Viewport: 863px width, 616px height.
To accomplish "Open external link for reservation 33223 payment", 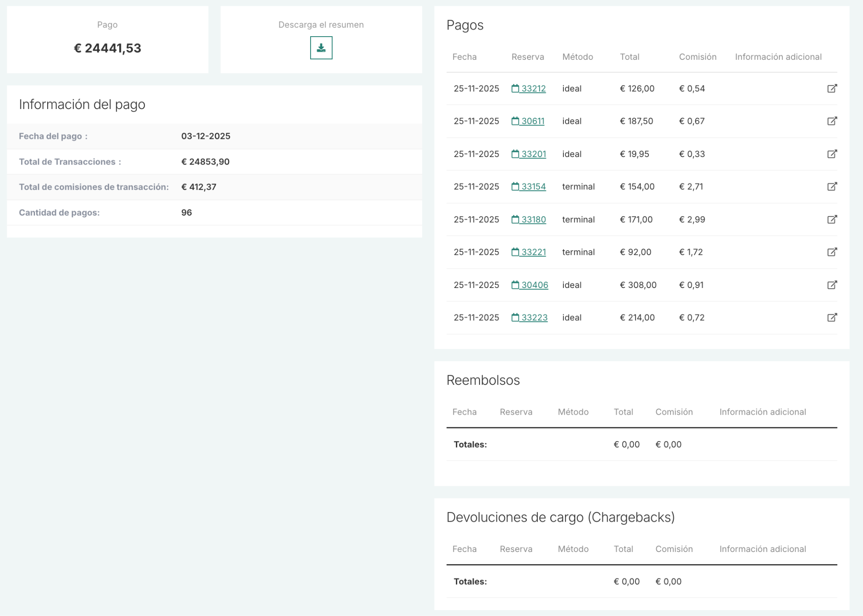I will (832, 317).
